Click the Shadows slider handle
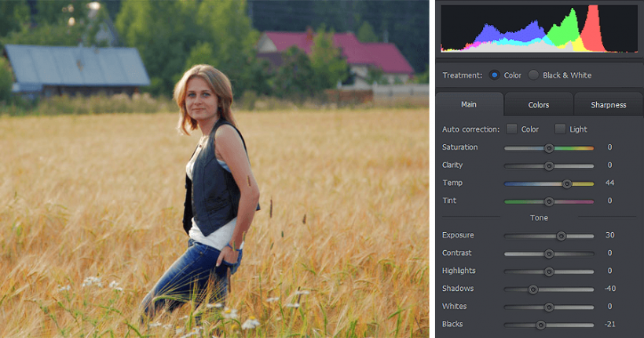Viewport: 644px width, 338px height. click(x=533, y=289)
